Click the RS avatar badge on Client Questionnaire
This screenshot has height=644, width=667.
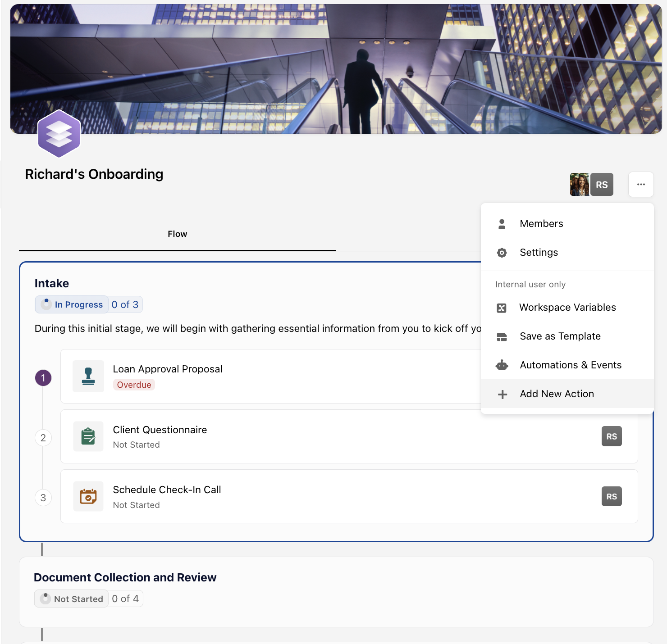[611, 436]
